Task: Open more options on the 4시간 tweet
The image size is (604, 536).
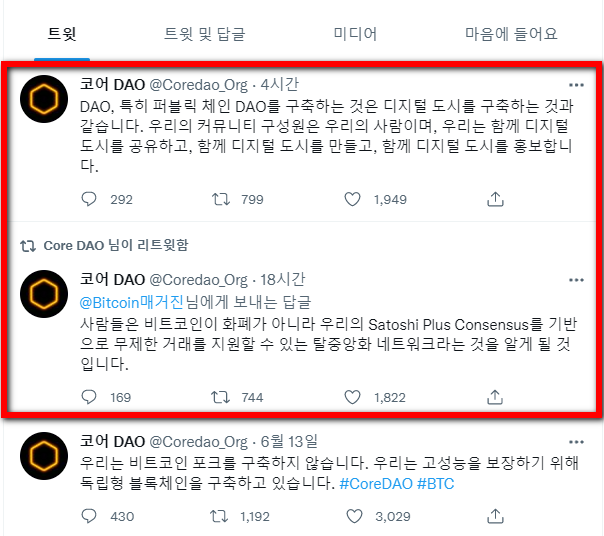Action: click(576, 85)
